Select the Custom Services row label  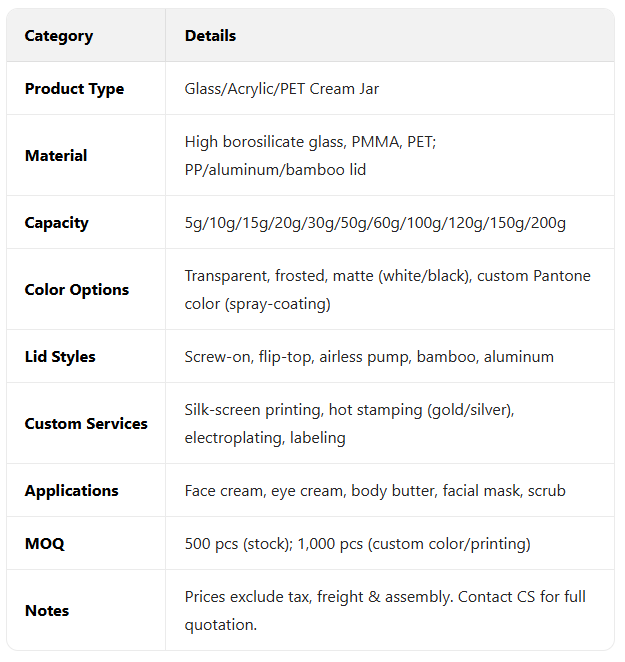[x=86, y=424]
